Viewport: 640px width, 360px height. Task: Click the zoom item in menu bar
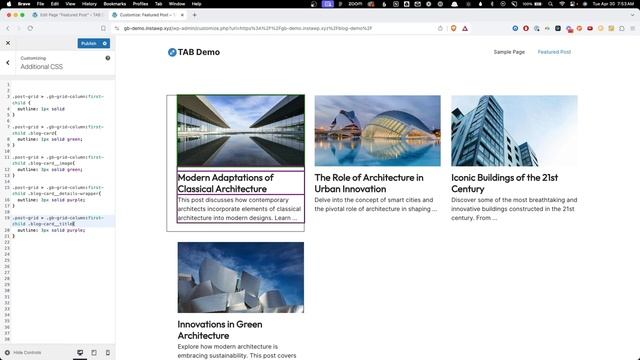(355, 4)
